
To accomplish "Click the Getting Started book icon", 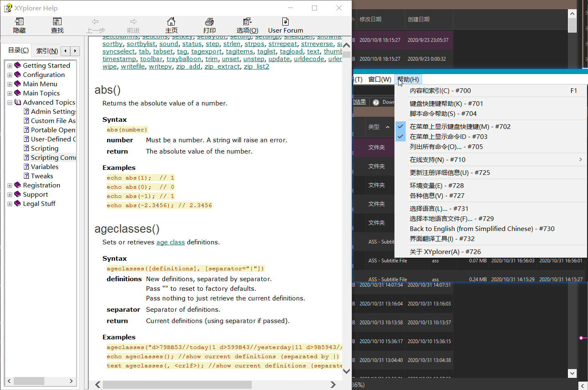I will coord(18,65).
